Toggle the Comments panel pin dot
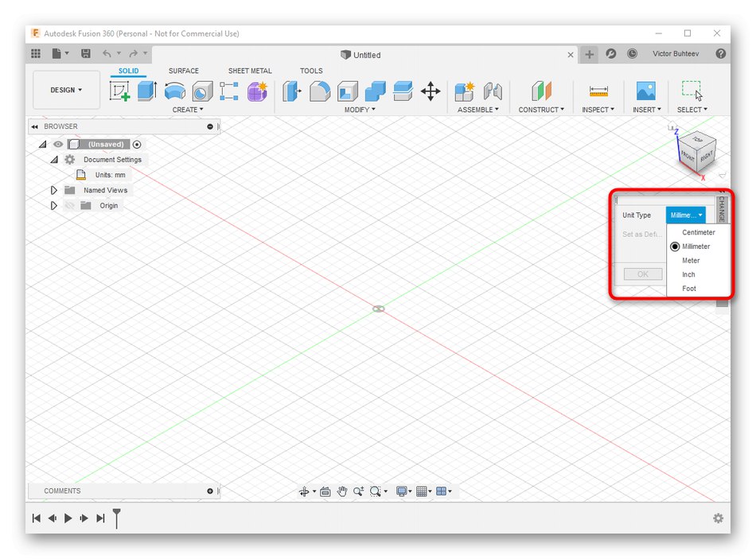756x559 pixels. pos(210,491)
